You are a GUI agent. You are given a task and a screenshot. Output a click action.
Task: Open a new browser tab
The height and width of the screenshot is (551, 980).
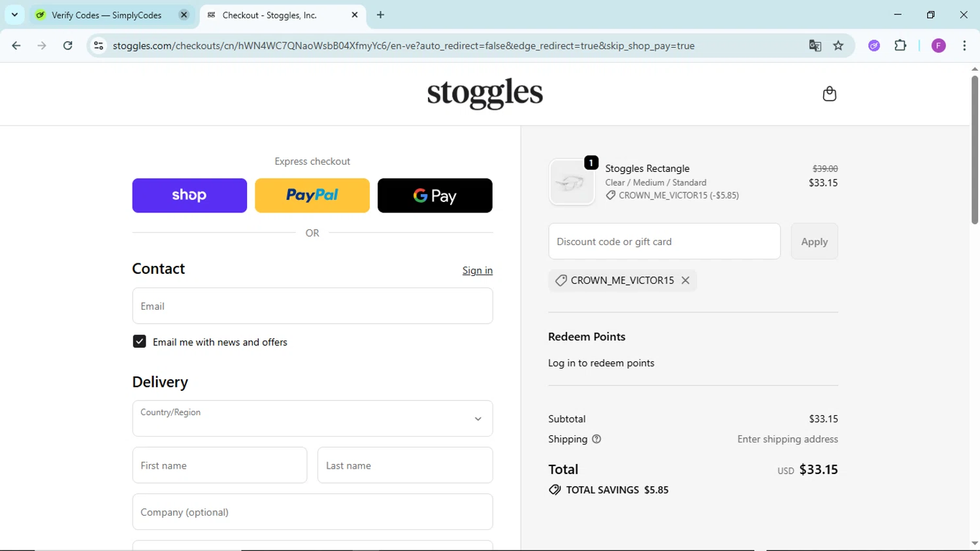[x=380, y=14]
